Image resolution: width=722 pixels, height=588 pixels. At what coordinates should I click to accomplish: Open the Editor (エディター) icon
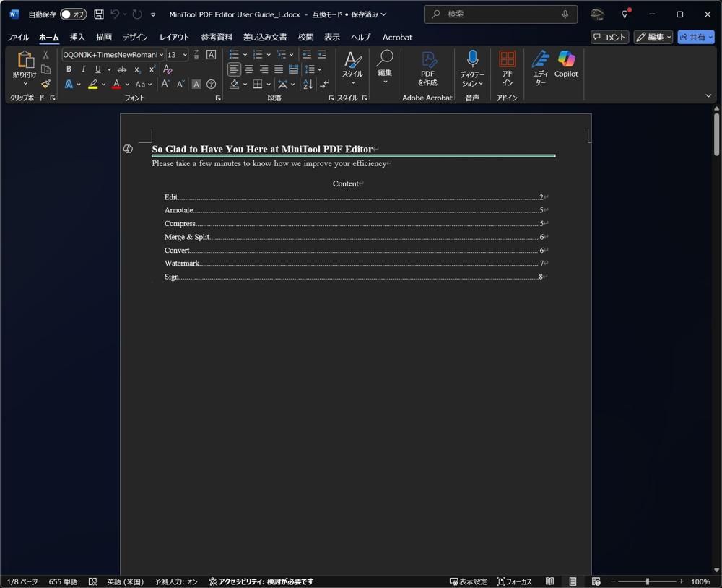point(541,69)
